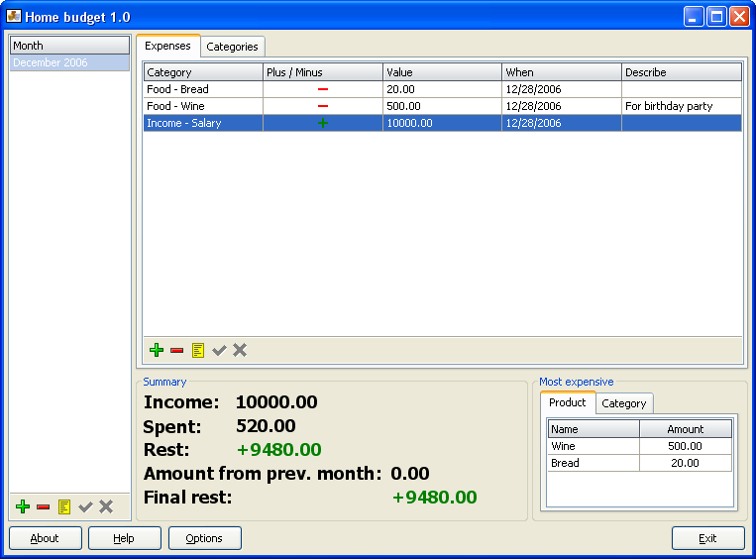Switch to the Categories tab
756x559 pixels.
pyautogui.click(x=232, y=47)
